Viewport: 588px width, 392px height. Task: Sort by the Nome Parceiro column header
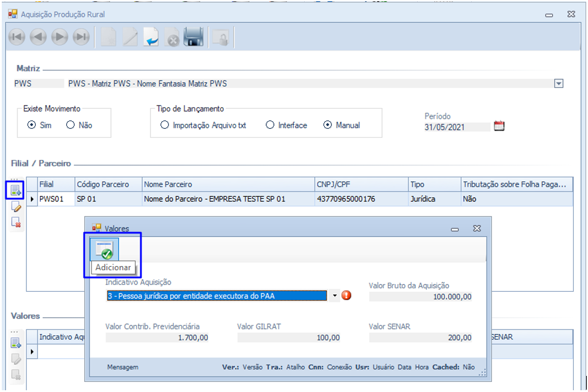click(227, 184)
